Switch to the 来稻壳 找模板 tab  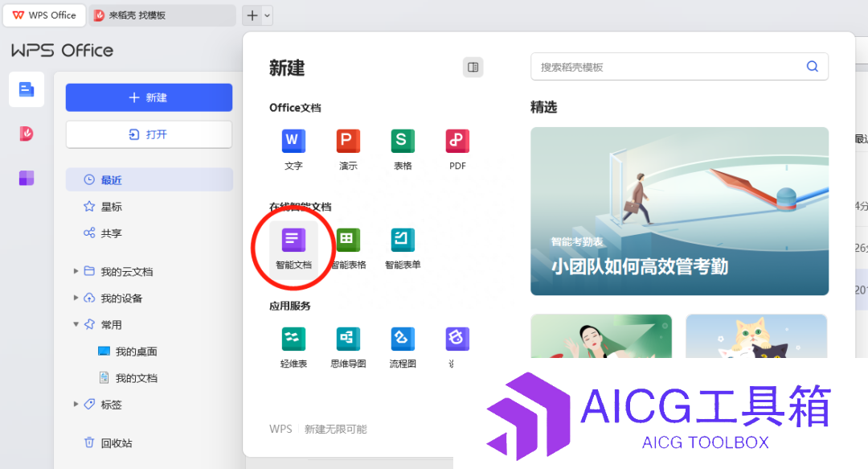point(162,15)
